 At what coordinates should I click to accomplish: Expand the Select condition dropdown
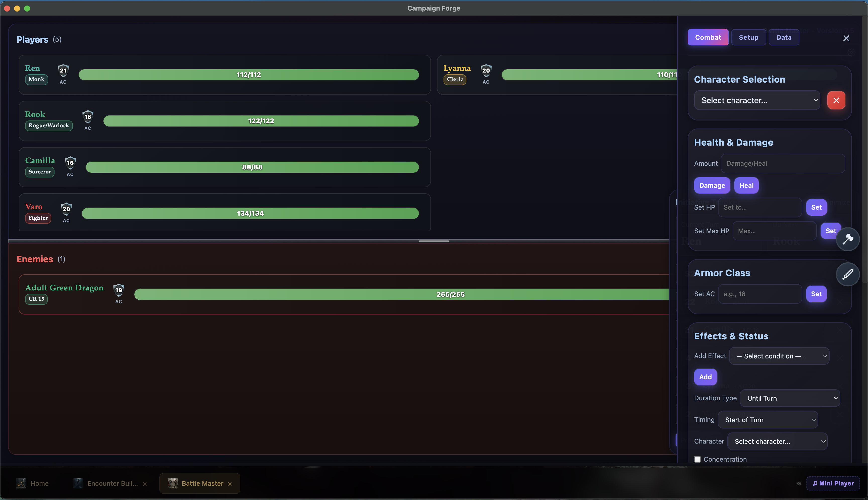coord(779,356)
